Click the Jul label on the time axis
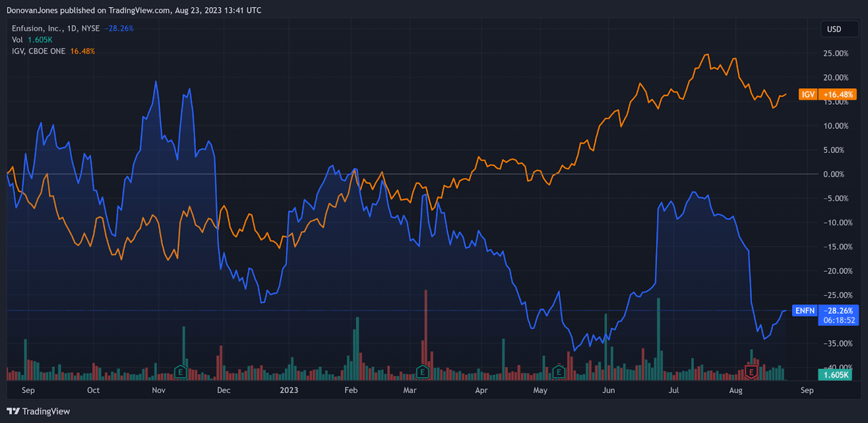 point(674,390)
